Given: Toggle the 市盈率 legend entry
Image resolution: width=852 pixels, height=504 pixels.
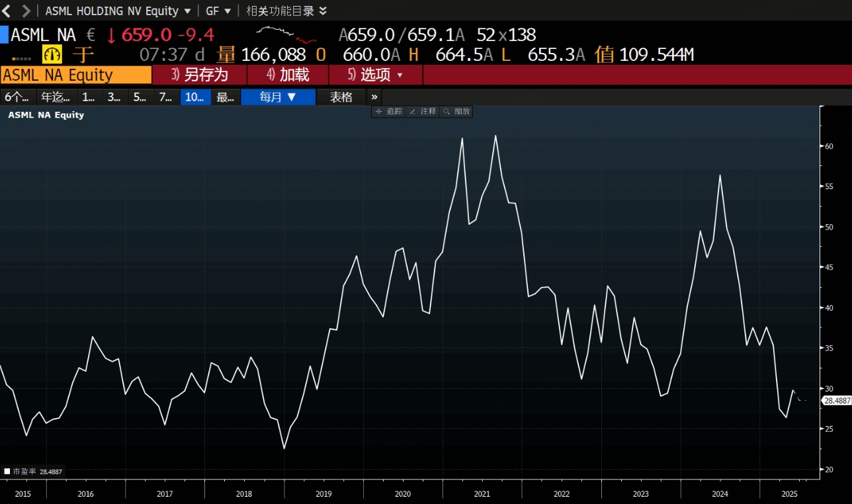Looking at the screenshot, I should pos(33,472).
